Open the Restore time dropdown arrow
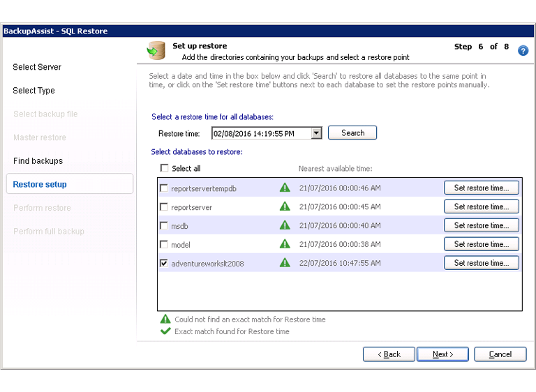The height and width of the screenshot is (392, 536). coord(316,133)
